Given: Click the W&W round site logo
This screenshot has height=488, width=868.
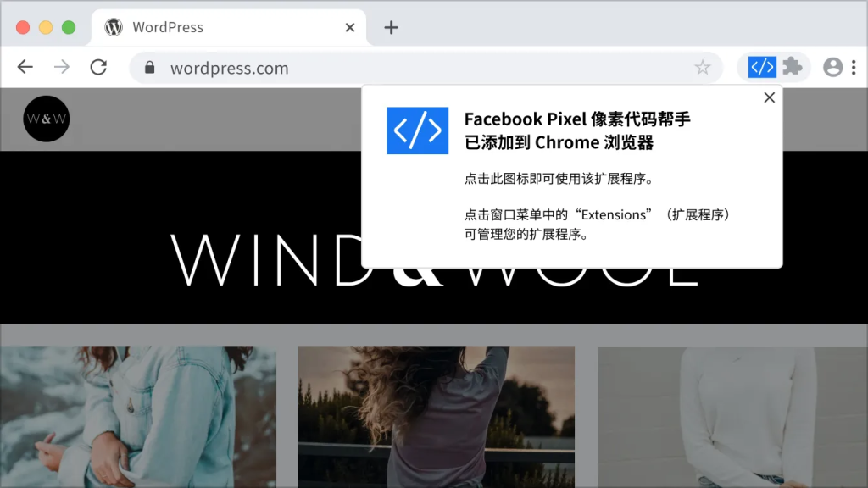Looking at the screenshot, I should point(47,119).
